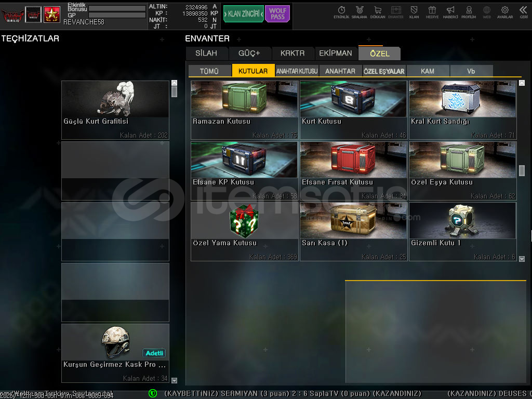The width and height of the screenshot is (532, 399).
Task: Open Ayarlar settings gear
Action: (x=505, y=12)
